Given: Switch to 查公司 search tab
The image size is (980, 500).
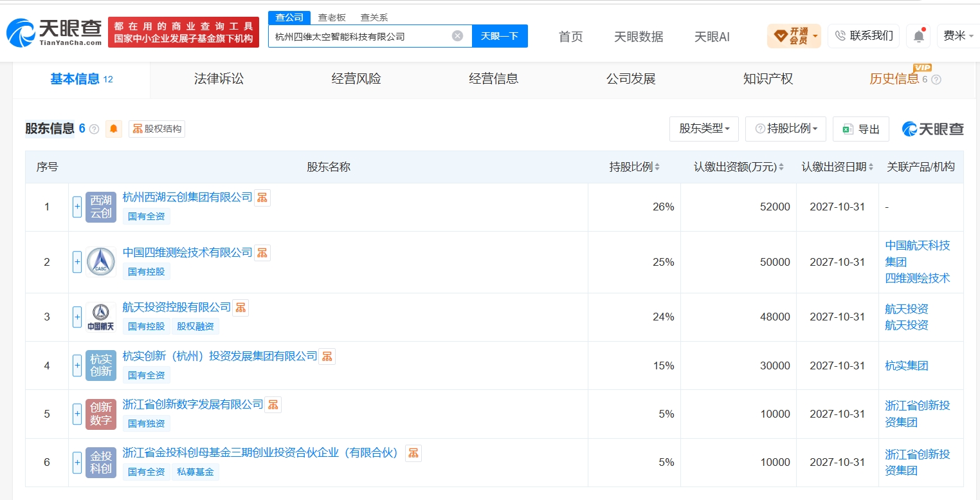Looking at the screenshot, I should pos(289,17).
